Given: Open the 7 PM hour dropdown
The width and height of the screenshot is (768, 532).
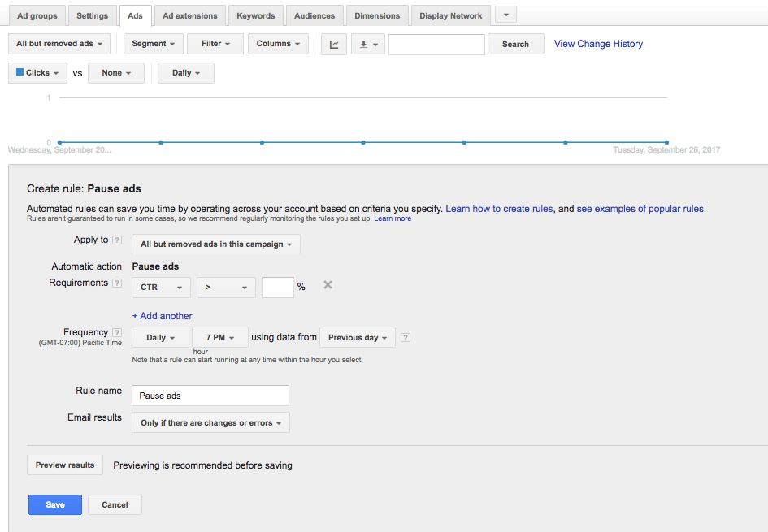Looking at the screenshot, I should click(x=219, y=336).
